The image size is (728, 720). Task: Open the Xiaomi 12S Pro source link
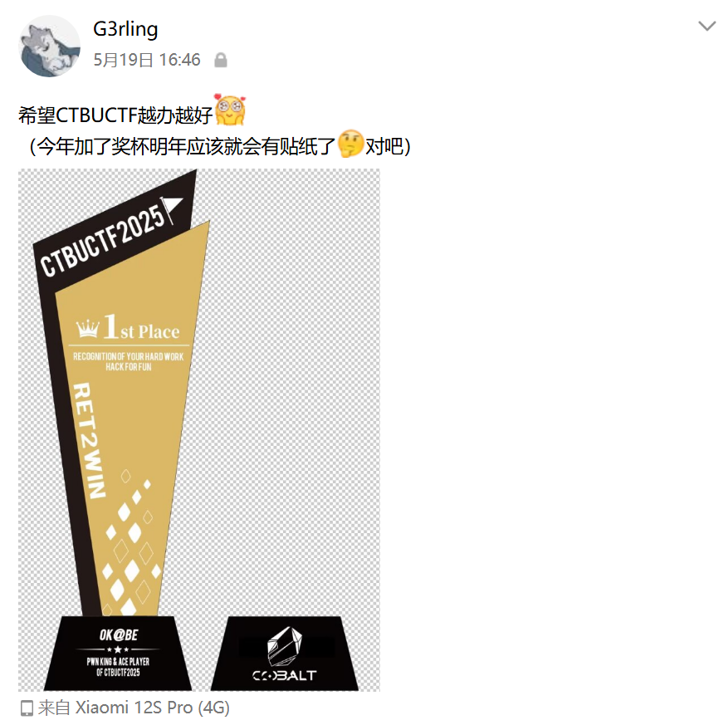(x=152, y=708)
